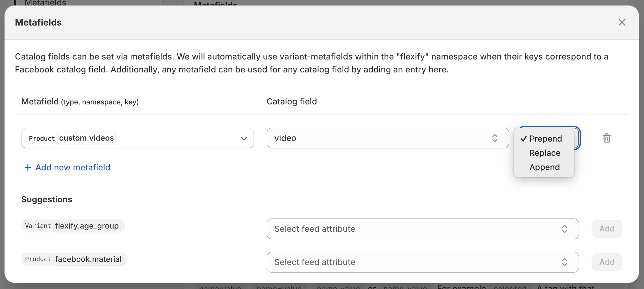Open feed attribute select for facebook.material
The image size is (644, 289).
422,262
